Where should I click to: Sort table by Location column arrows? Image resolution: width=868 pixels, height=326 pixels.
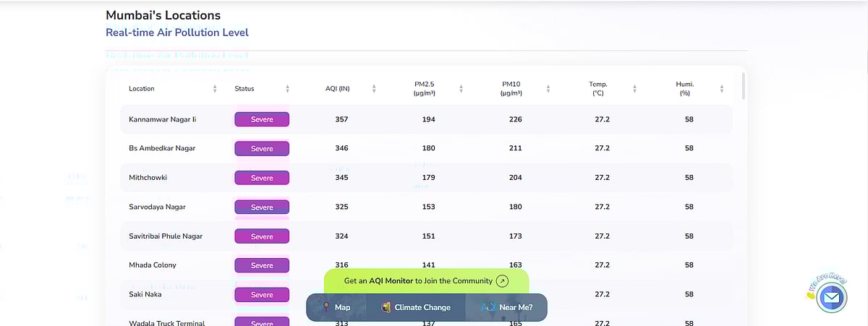[215, 89]
